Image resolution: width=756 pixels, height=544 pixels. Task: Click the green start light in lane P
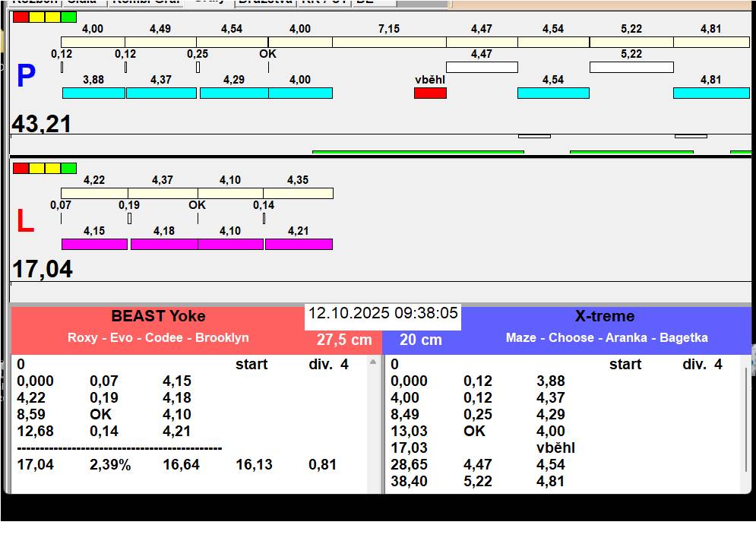click(x=68, y=17)
